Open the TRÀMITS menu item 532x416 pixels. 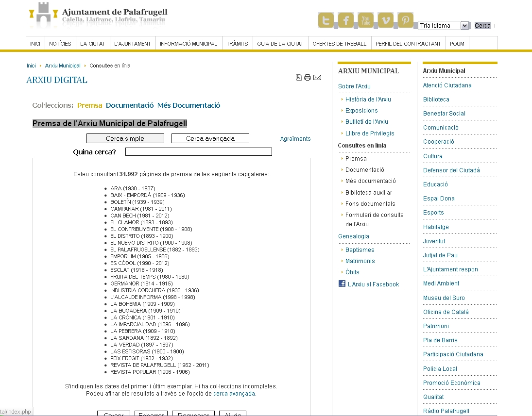(237, 44)
